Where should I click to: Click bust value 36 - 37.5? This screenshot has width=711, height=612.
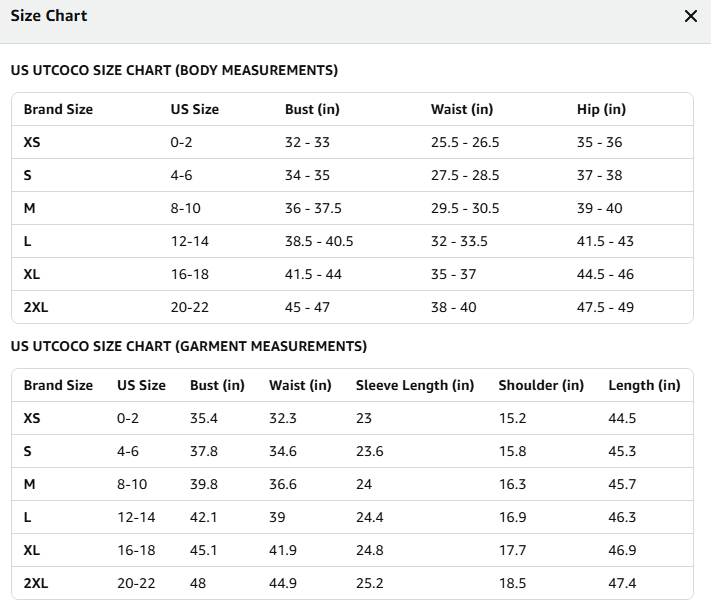tap(313, 209)
